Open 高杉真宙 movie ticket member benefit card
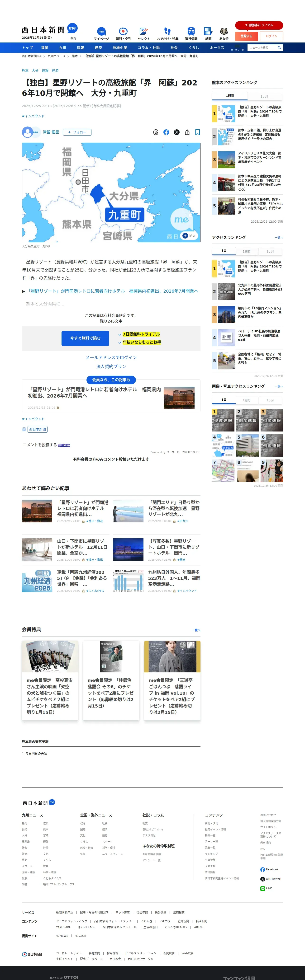The width and height of the screenshot is (305, 980). tap(50, 680)
